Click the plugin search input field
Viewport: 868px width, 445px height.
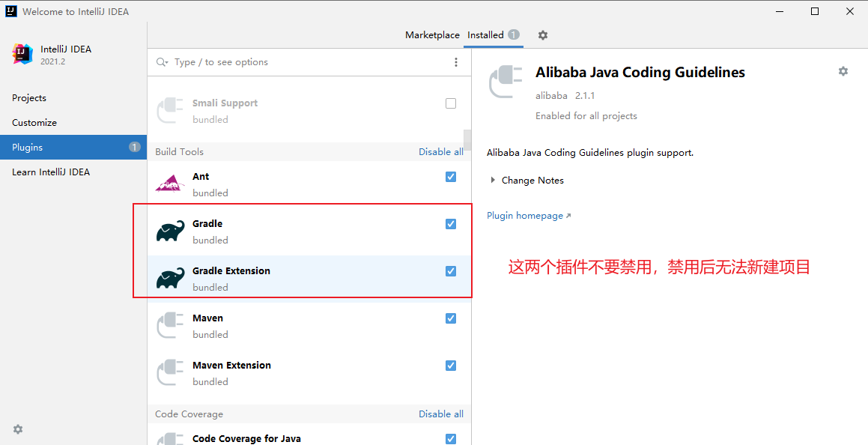point(310,62)
